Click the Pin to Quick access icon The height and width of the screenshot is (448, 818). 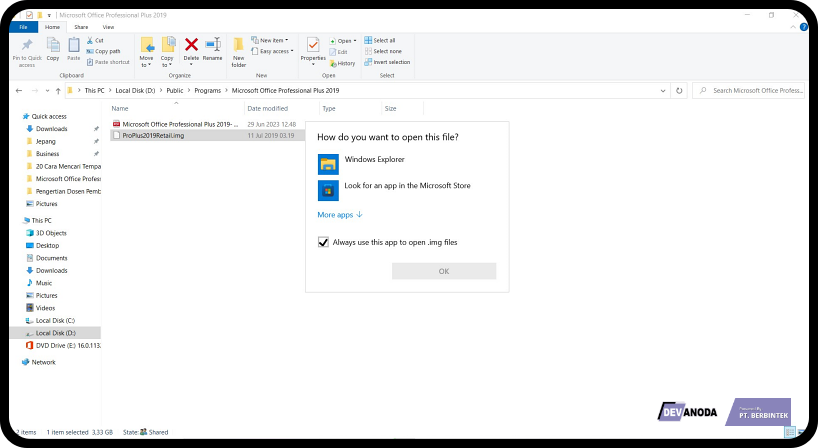[27, 45]
